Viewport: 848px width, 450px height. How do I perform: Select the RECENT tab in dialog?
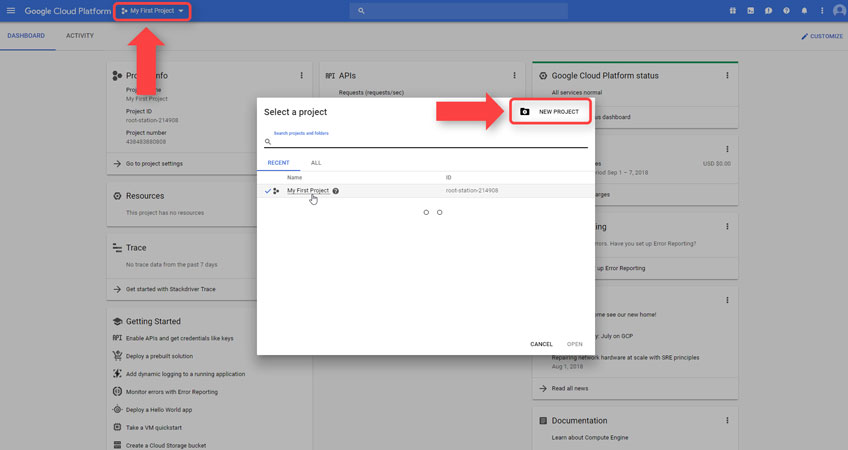tap(279, 163)
